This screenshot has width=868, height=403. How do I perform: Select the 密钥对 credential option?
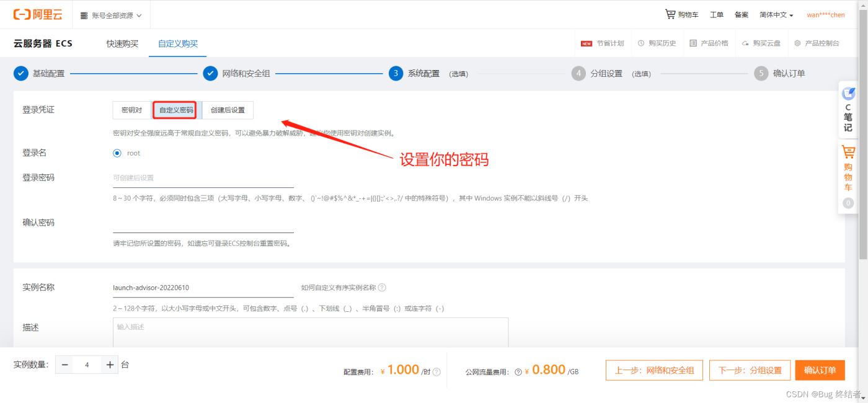coord(132,110)
